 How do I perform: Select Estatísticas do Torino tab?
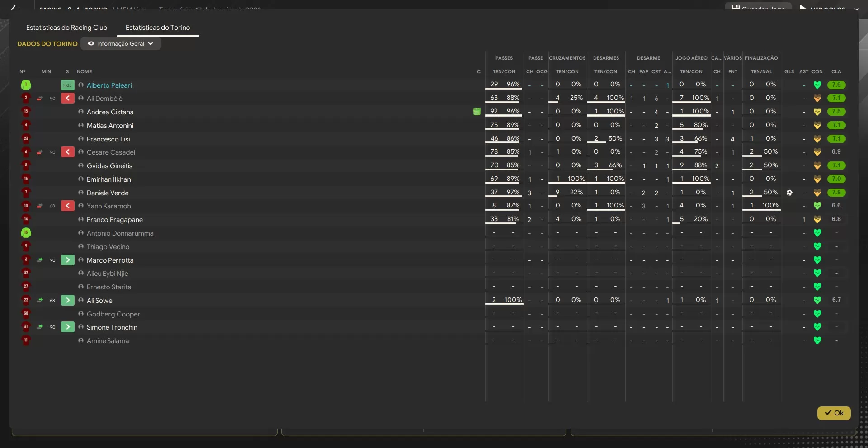tap(158, 28)
